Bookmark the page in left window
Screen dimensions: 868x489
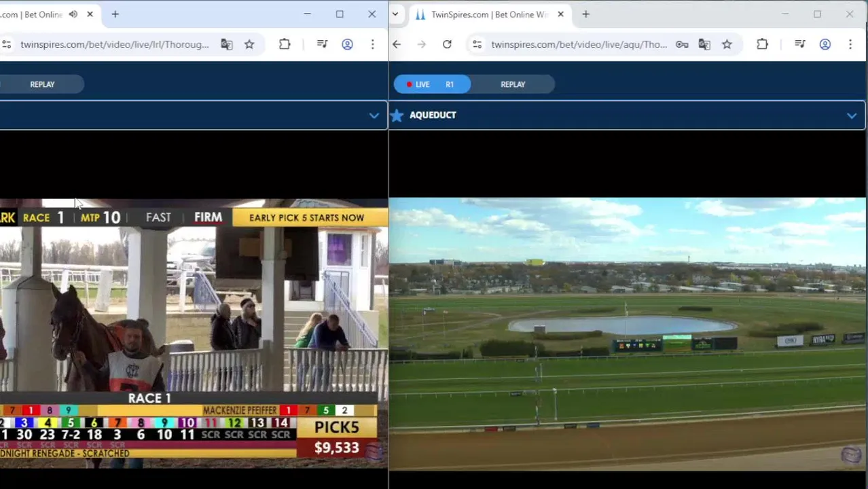click(249, 44)
